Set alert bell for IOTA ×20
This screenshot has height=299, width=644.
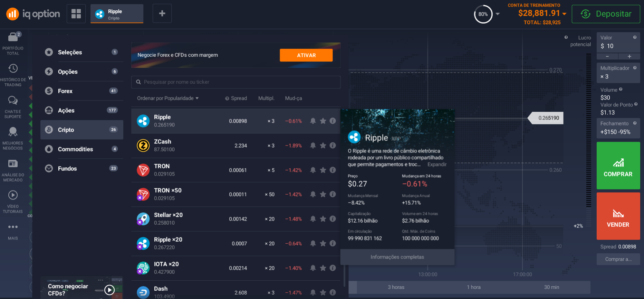[x=313, y=268]
